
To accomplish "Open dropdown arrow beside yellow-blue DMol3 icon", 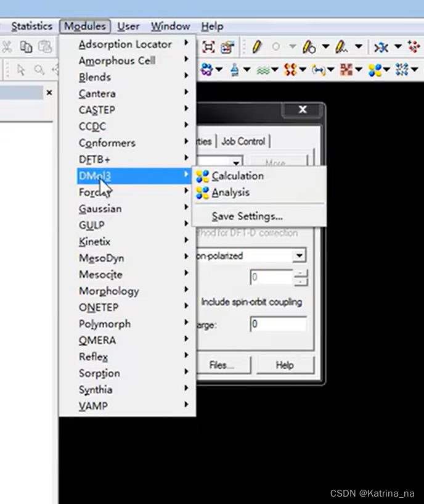I will click(387, 70).
